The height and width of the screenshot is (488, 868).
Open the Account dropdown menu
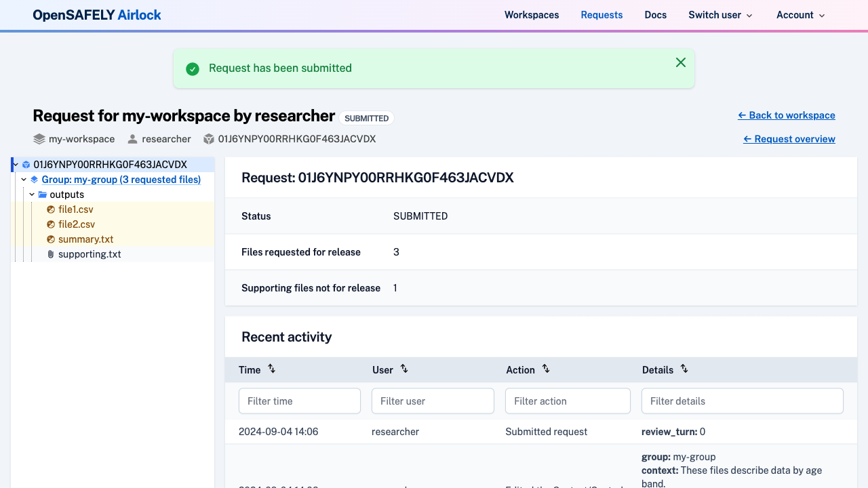tap(800, 15)
